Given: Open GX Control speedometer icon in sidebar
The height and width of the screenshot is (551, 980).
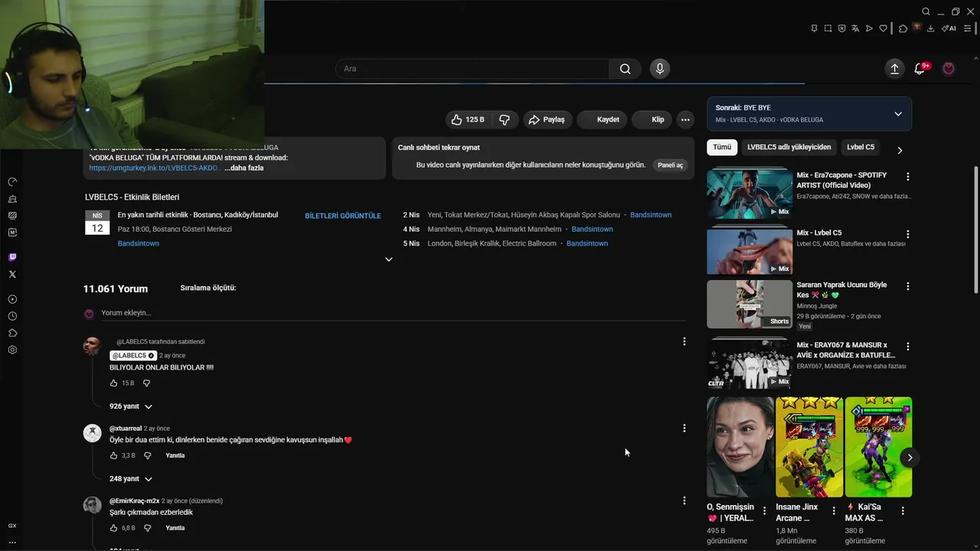Looking at the screenshot, I should 12,181.
